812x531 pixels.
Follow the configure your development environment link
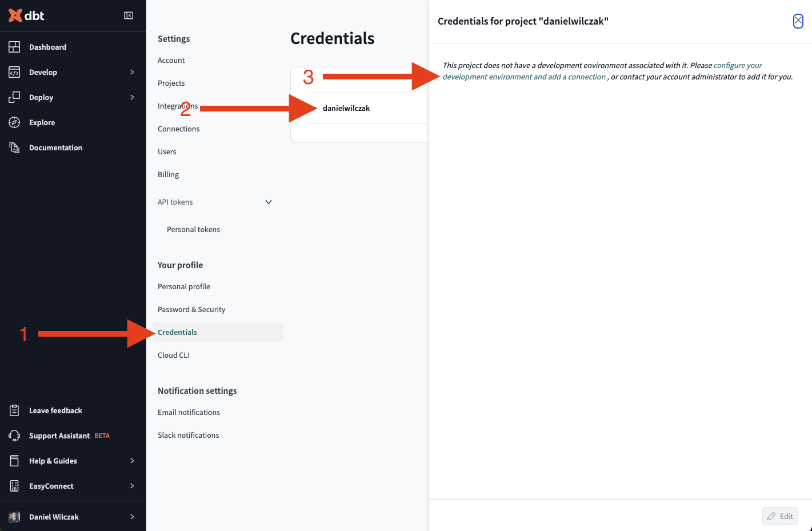pyautogui.click(x=602, y=71)
